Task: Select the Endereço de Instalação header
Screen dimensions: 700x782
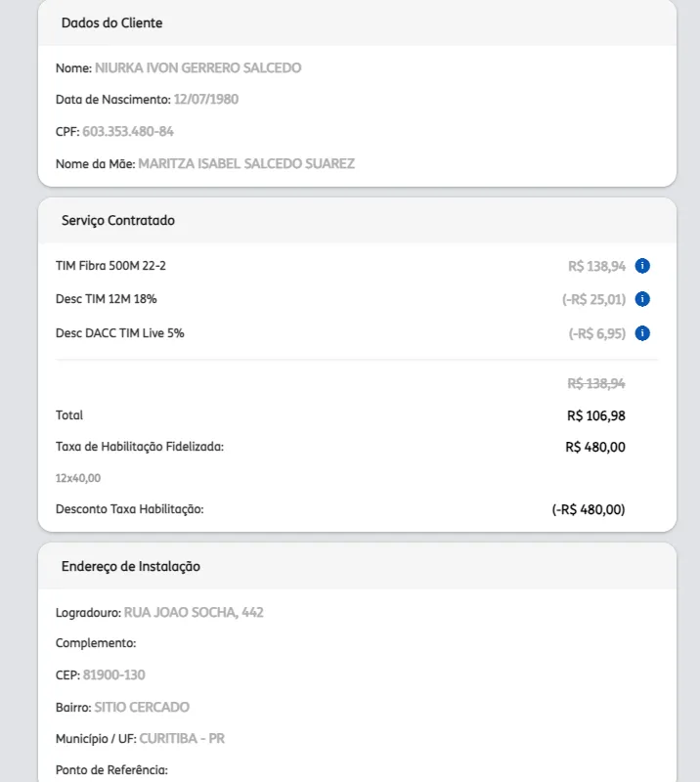Action: click(x=131, y=566)
